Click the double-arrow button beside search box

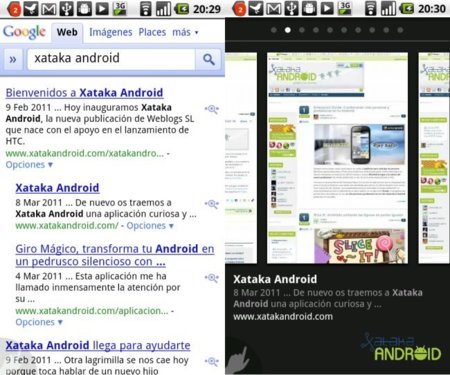click(13, 59)
